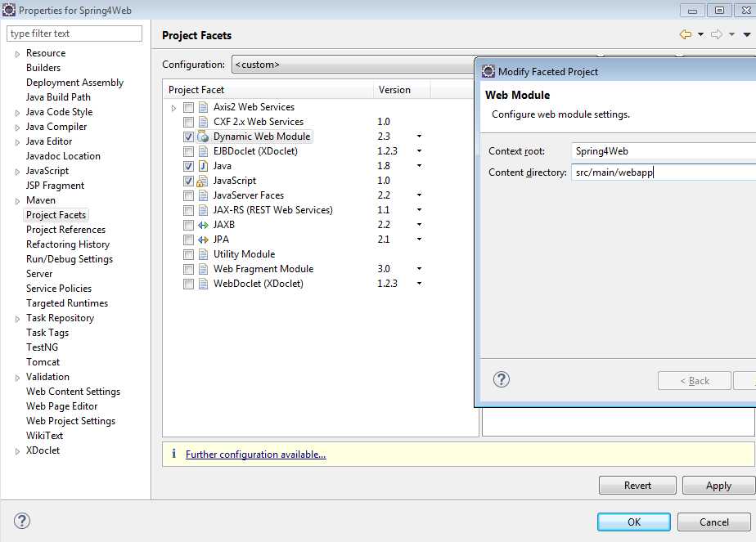
Task: Uncheck the Java facet checkbox
Action: coord(188,166)
